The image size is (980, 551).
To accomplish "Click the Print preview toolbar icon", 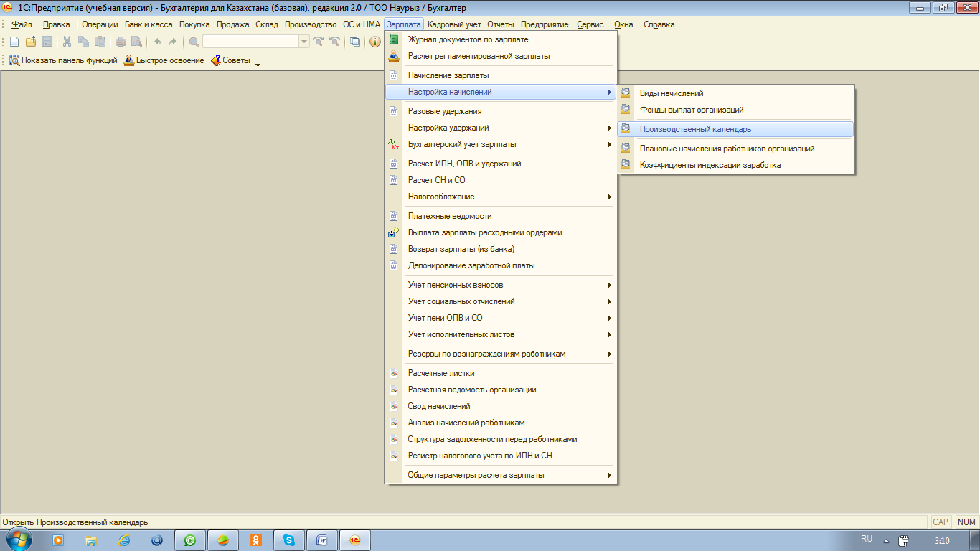I will pos(136,42).
